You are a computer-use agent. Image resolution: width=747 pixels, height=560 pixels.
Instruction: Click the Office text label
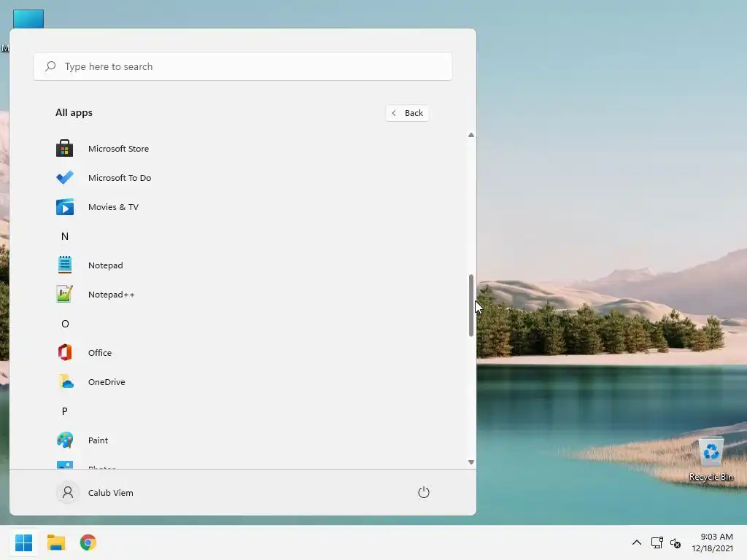[x=99, y=353]
